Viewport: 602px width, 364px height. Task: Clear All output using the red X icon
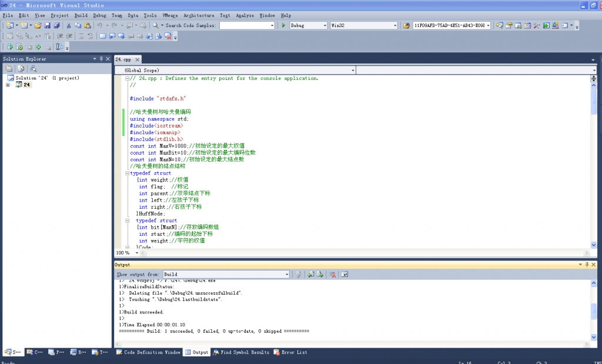click(x=332, y=275)
